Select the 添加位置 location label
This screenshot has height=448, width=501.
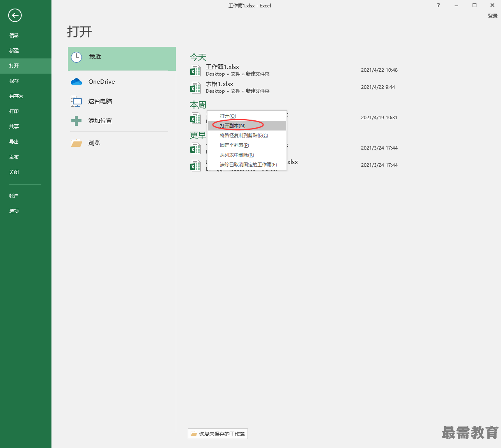tap(100, 121)
